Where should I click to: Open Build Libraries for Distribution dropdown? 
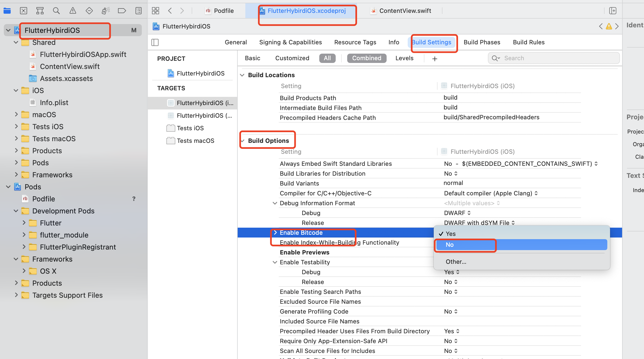coord(451,173)
